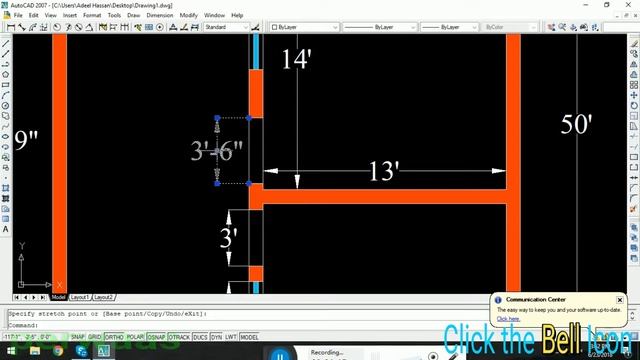Select the Aligned Dimension tool

[22, 27]
